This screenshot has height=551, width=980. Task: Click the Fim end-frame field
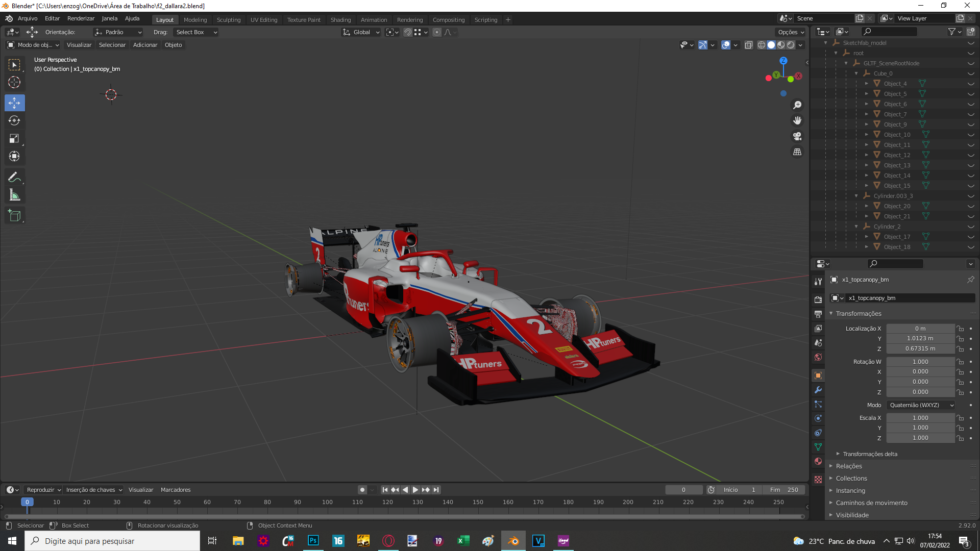(x=784, y=490)
